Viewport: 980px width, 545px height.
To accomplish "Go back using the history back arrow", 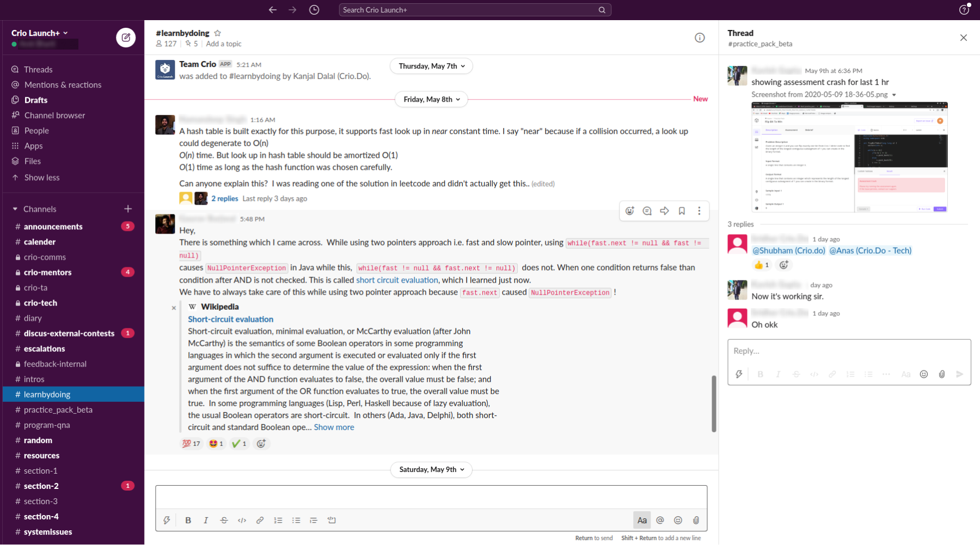I will coord(273,10).
